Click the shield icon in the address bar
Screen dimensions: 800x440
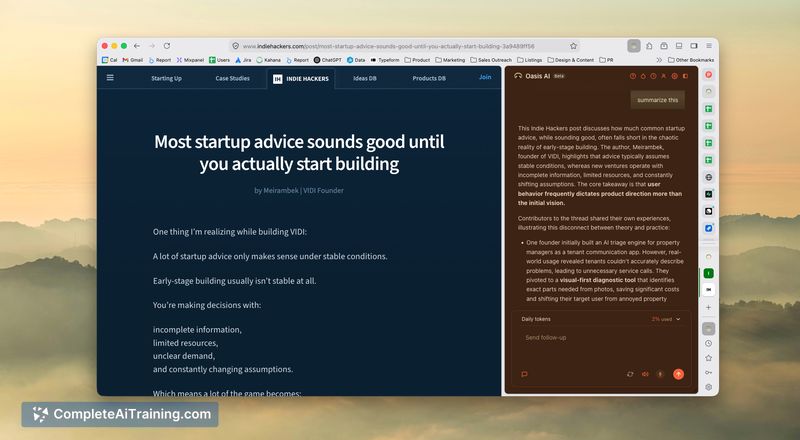(236, 46)
